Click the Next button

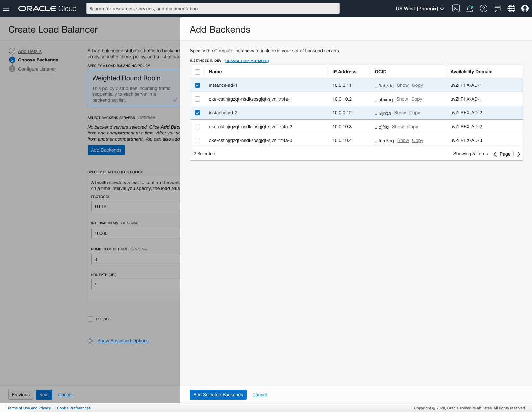click(x=44, y=395)
